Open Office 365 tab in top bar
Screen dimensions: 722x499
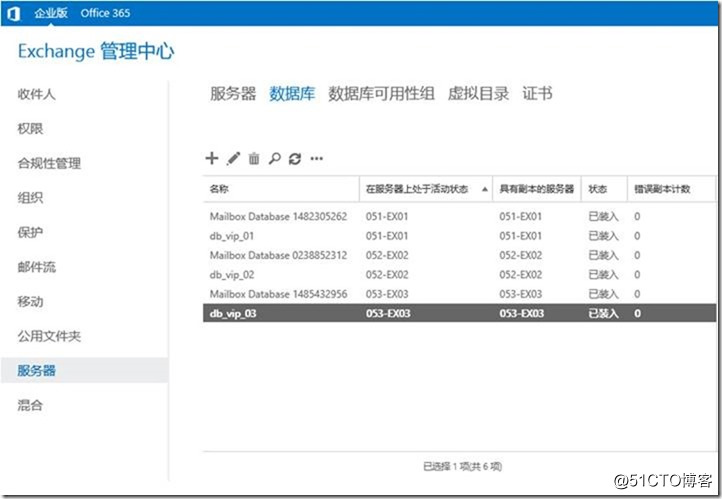[x=105, y=13]
